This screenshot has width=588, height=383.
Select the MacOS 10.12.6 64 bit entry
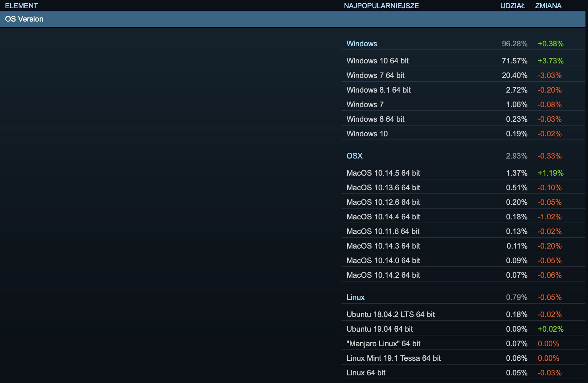[383, 202]
